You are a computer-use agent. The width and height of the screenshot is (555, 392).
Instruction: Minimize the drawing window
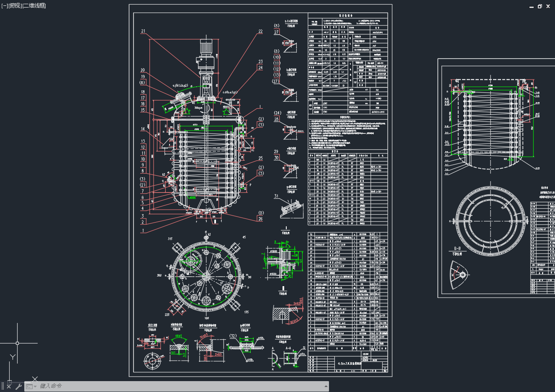(x=532, y=7)
